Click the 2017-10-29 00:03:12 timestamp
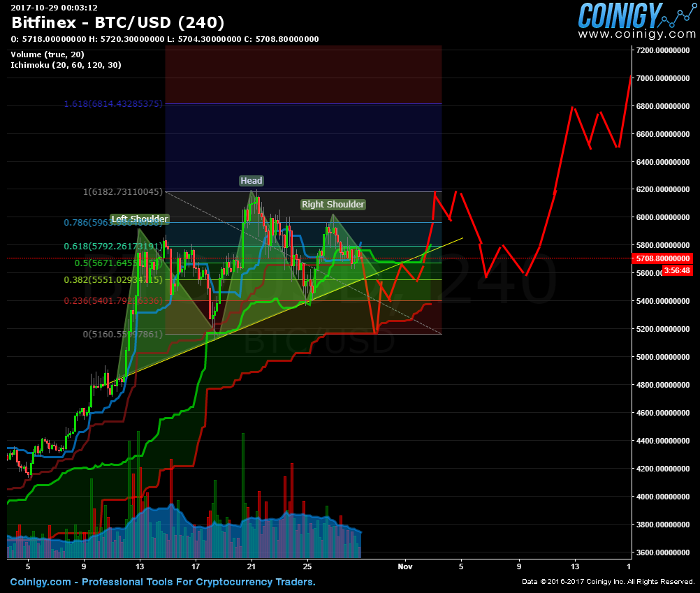This screenshot has height=593, width=700. (x=54, y=8)
